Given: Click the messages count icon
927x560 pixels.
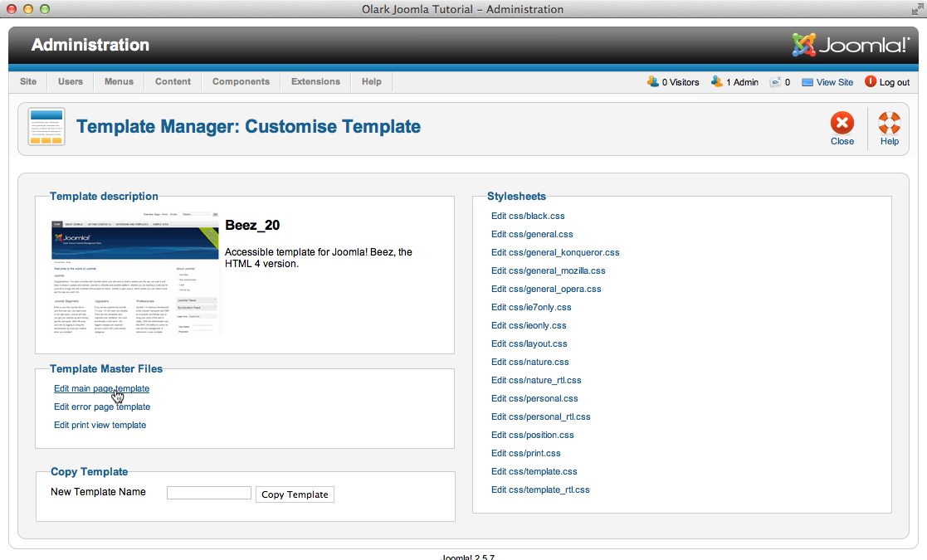Looking at the screenshot, I should tap(775, 82).
